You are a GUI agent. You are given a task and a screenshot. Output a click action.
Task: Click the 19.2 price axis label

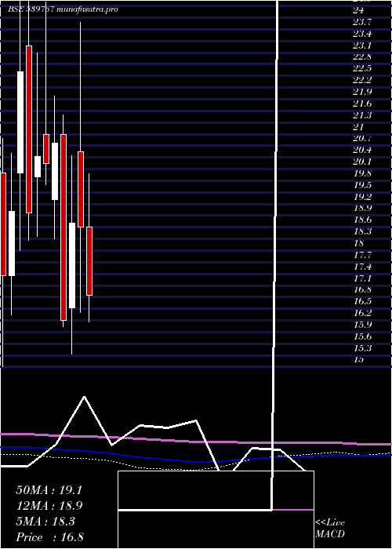362,197
